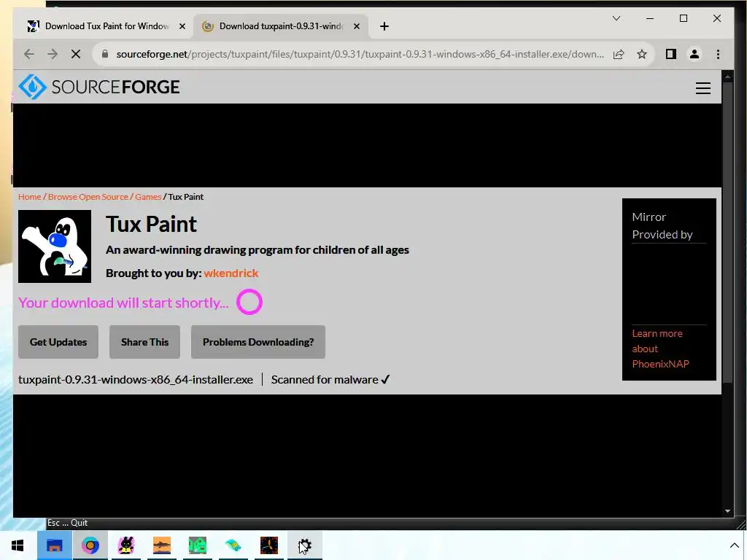Bookmark this page with star icon
747x560 pixels.
pyautogui.click(x=642, y=54)
